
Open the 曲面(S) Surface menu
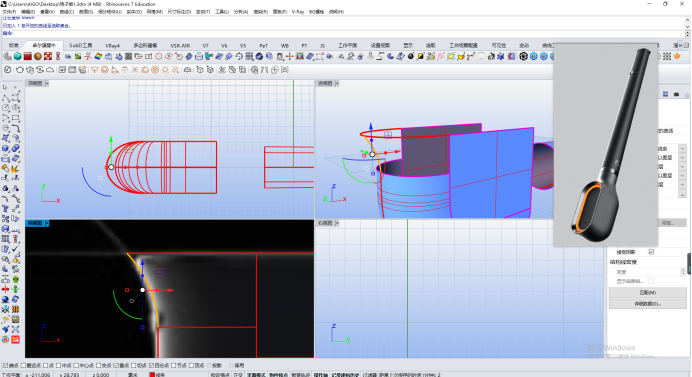click(86, 11)
